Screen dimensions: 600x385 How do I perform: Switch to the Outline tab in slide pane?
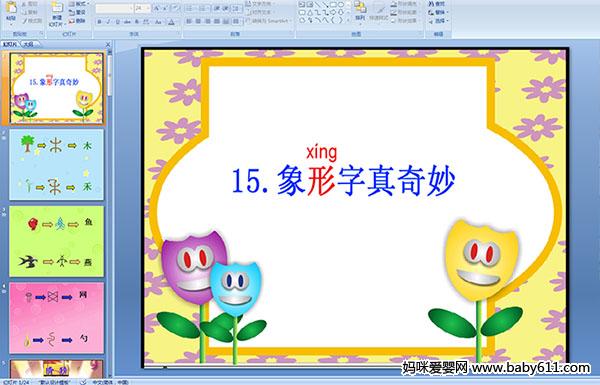pos(28,44)
